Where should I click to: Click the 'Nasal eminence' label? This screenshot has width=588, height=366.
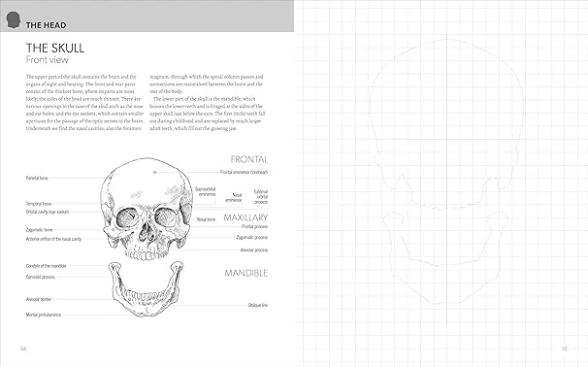(x=234, y=197)
